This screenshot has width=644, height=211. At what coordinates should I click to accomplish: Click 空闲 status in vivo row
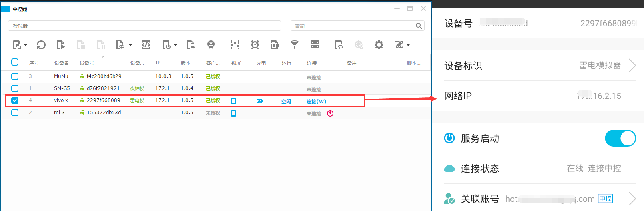click(x=286, y=101)
